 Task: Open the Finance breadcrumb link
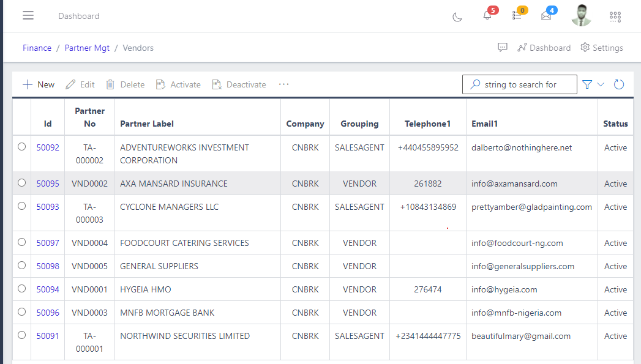pyautogui.click(x=37, y=47)
